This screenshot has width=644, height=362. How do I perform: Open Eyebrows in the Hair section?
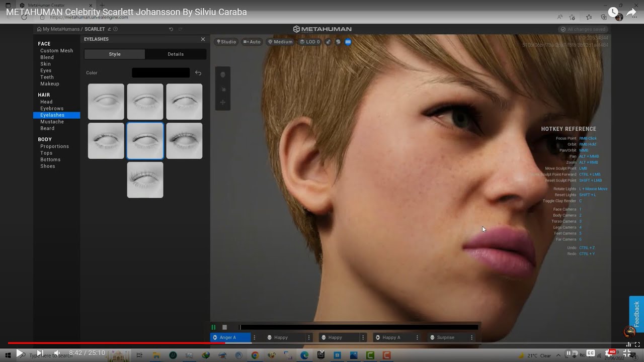click(52, 109)
